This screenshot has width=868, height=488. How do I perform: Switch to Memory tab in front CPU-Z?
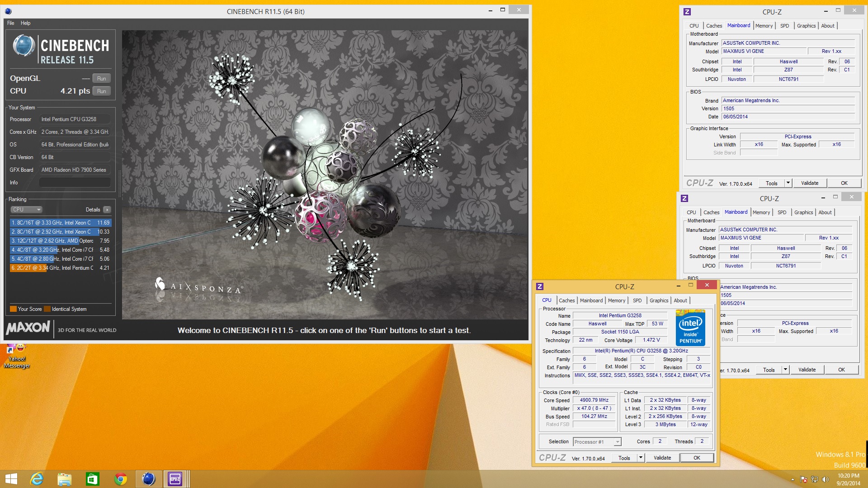[x=616, y=300]
